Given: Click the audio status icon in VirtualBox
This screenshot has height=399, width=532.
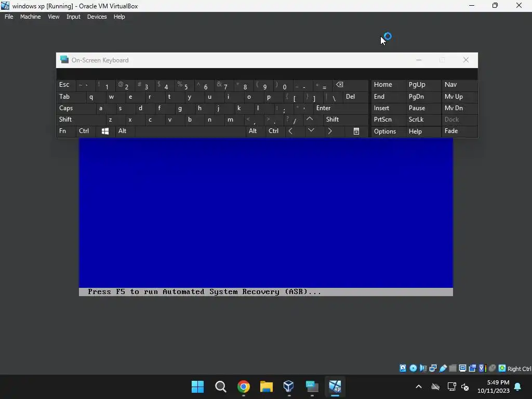Looking at the screenshot, I should [x=423, y=368].
